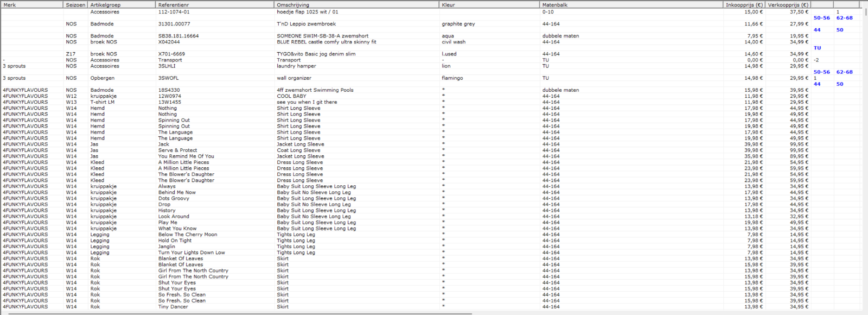This screenshot has height=315, width=868.
Task: Click sale price 89,95 €
Action: [799, 156]
